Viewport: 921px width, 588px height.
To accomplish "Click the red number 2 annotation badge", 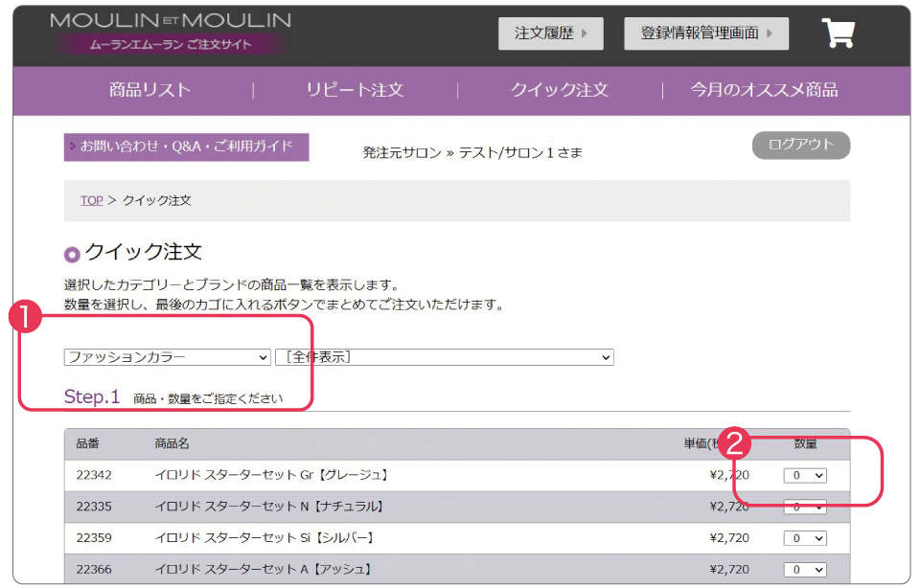I will point(736,442).
